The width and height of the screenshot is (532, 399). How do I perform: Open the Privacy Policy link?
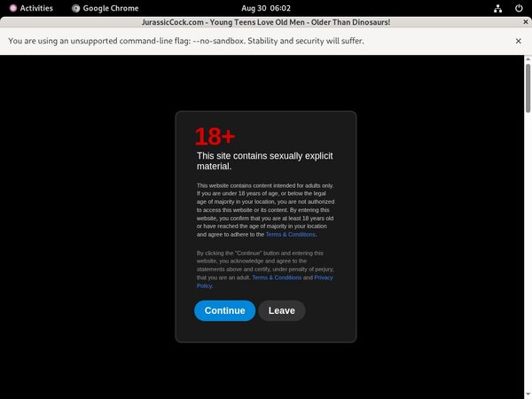coord(324,278)
